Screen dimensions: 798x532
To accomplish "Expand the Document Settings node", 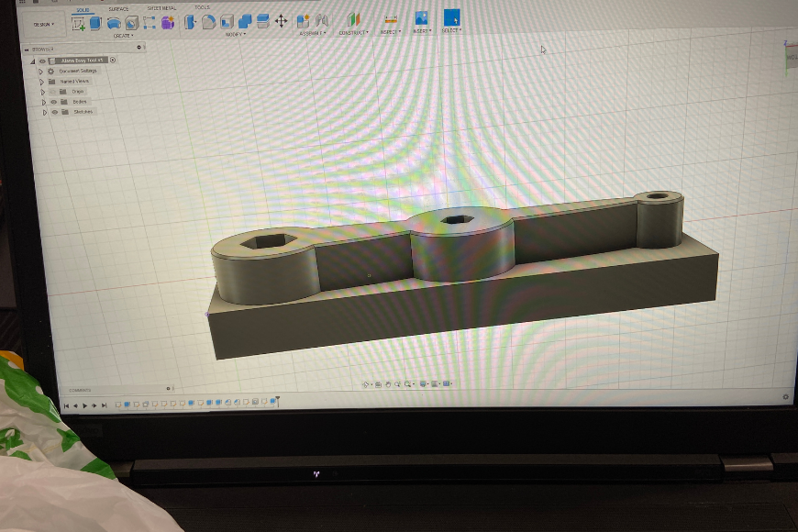I will tap(40, 72).
